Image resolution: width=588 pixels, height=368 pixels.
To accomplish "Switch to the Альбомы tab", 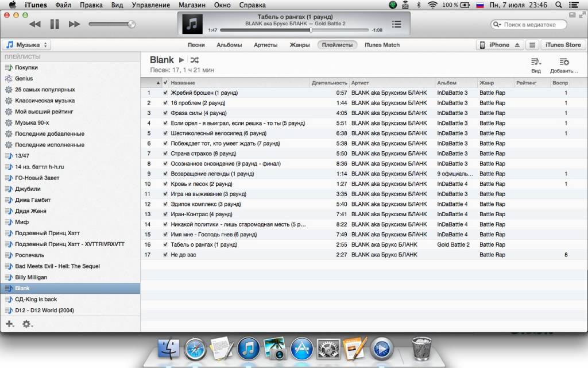I will tap(229, 45).
